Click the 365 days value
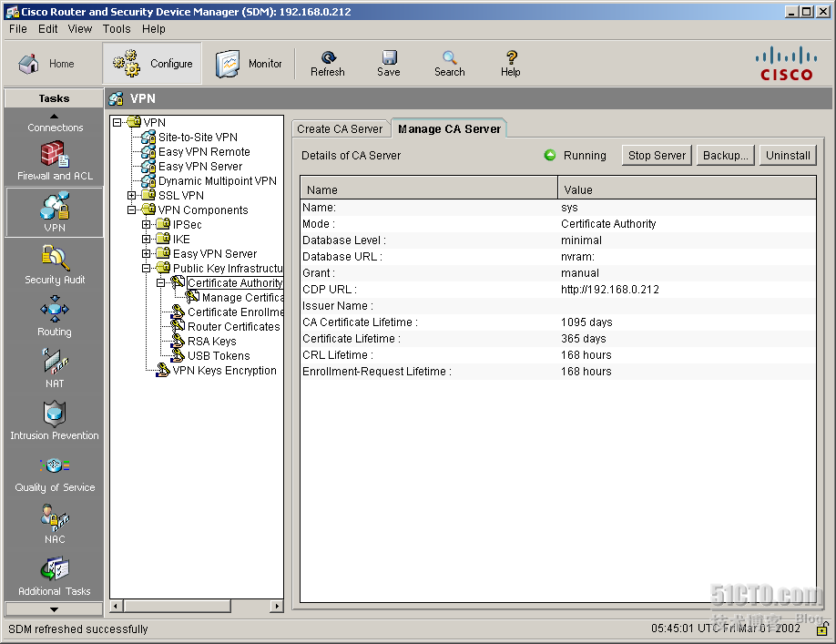The width and height of the screenshot is (836, 644). (583, 339)
